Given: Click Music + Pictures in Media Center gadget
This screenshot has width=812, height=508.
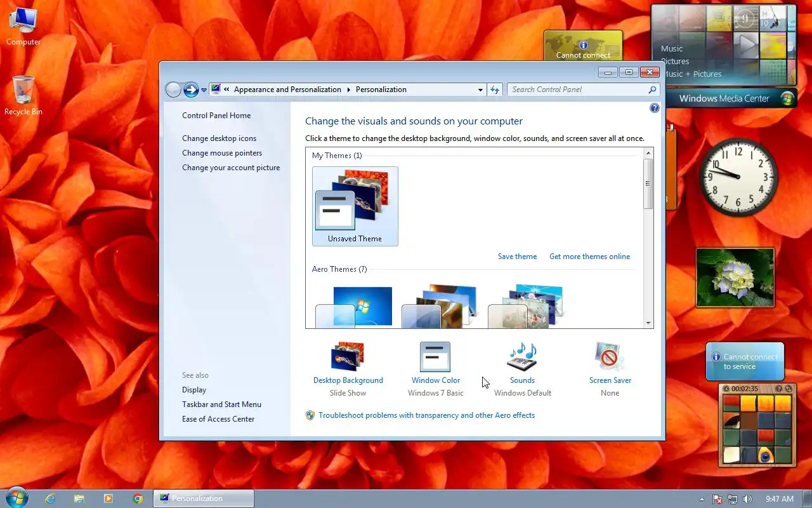Looking at the screenshot, I should tap(691, 74).
